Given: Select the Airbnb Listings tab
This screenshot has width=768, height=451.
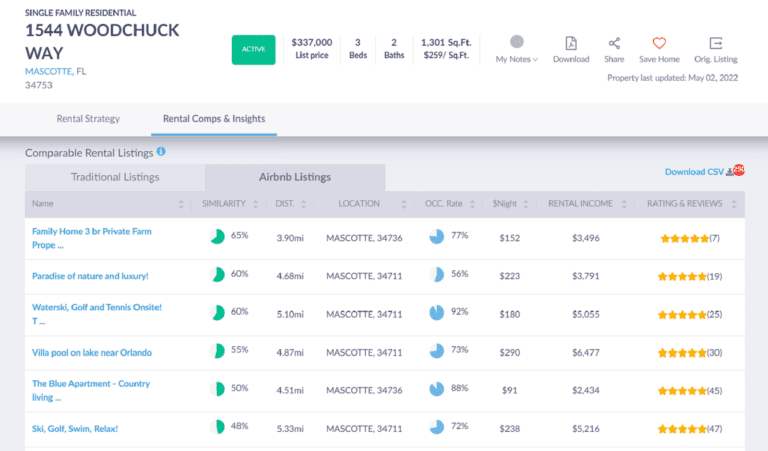Looking at the screenshot, I should (295, 177).
